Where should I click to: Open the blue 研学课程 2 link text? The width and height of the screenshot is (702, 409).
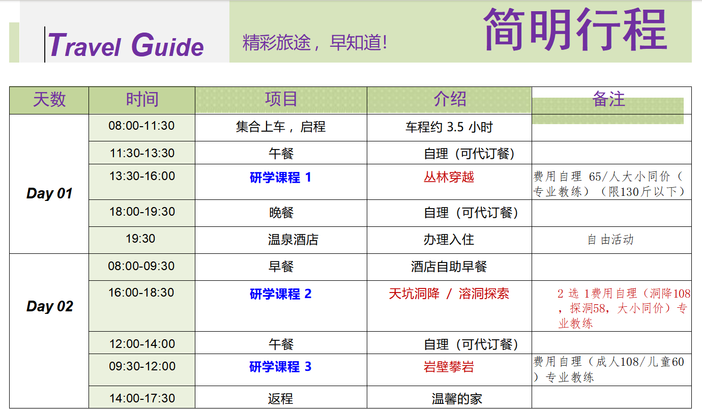pyautogui.click(x=281, y=294)
